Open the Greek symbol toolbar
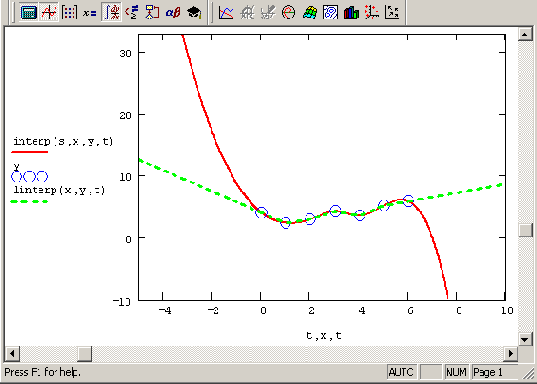The width and height of the screenshot is (537, 384). (173, 13)
